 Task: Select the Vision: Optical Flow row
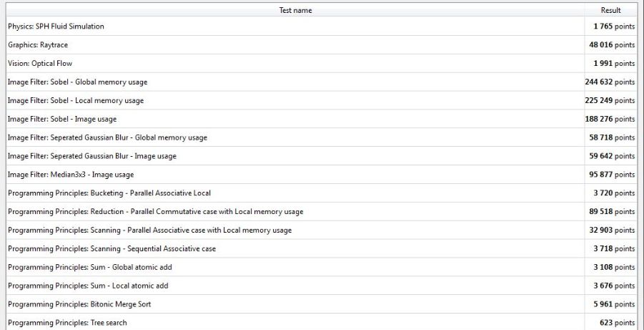[x=40, y=64]
